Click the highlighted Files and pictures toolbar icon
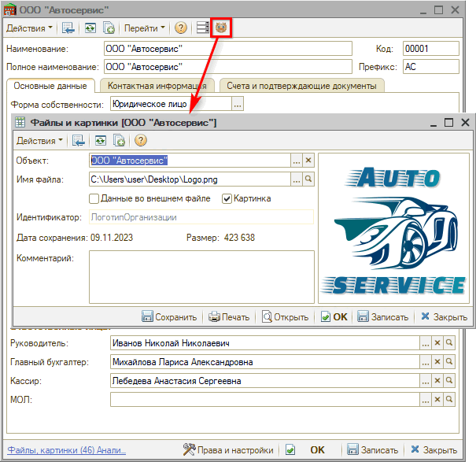Image resolution: width=476 pixels, height=462 pixels. pyautogui.click(x=221, y=28)
